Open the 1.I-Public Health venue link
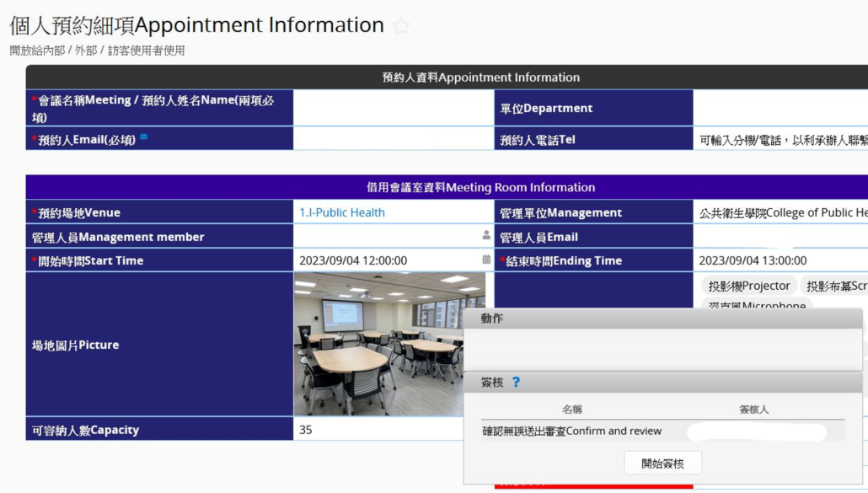 click(x=342, y=212)
